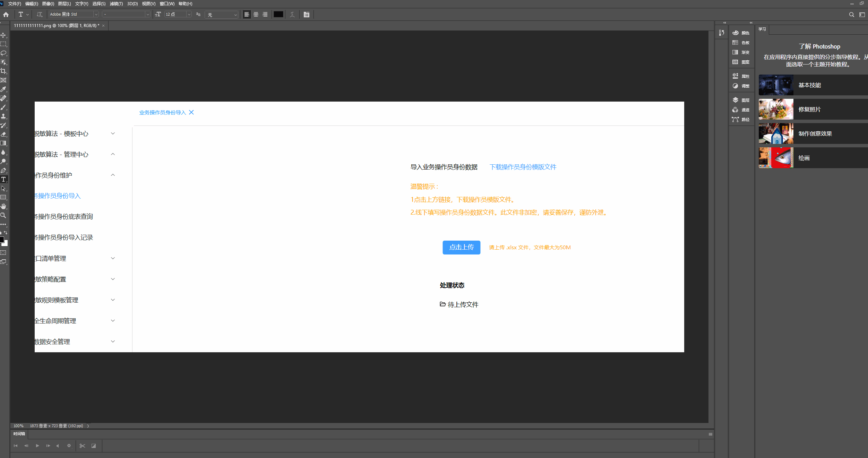Open the font family dropdown
Viewport: 868px width, 458px height.
pyautogui.click(x=96, y=14)
